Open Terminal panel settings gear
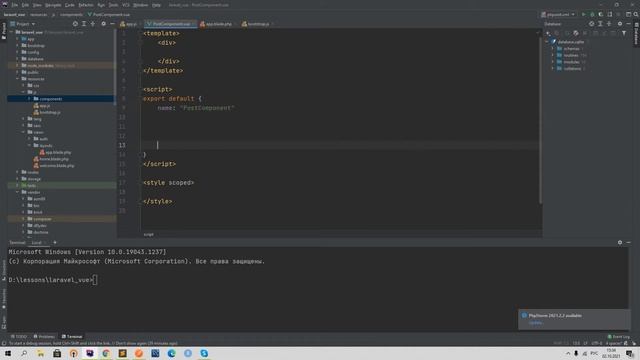Viewport: 640px width, 360px height. (620, 242)
